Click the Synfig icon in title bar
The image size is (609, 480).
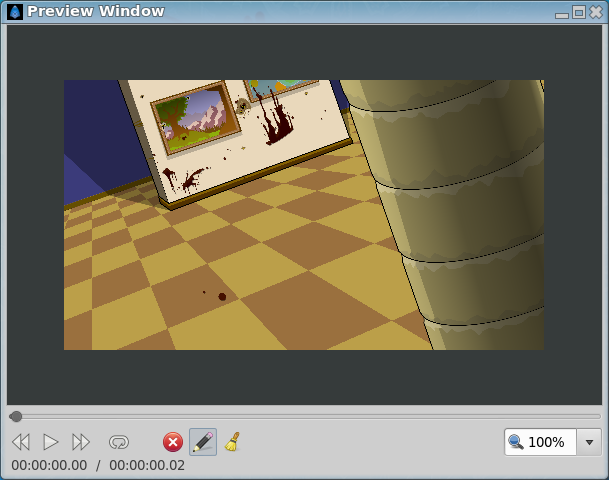pyautogui.click(x=15, y=12)
